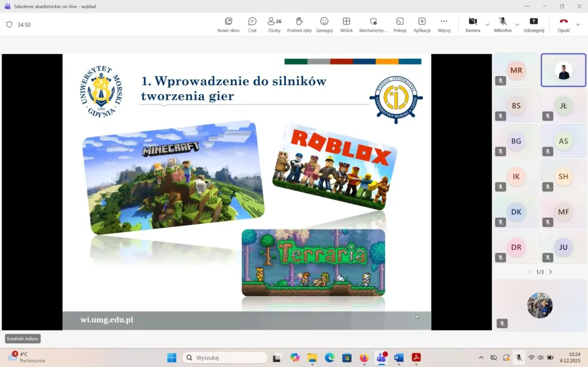Viewport: 588px width, 367px height.
Task: Open the Widok view menu
Action: [x=346, y=24]
